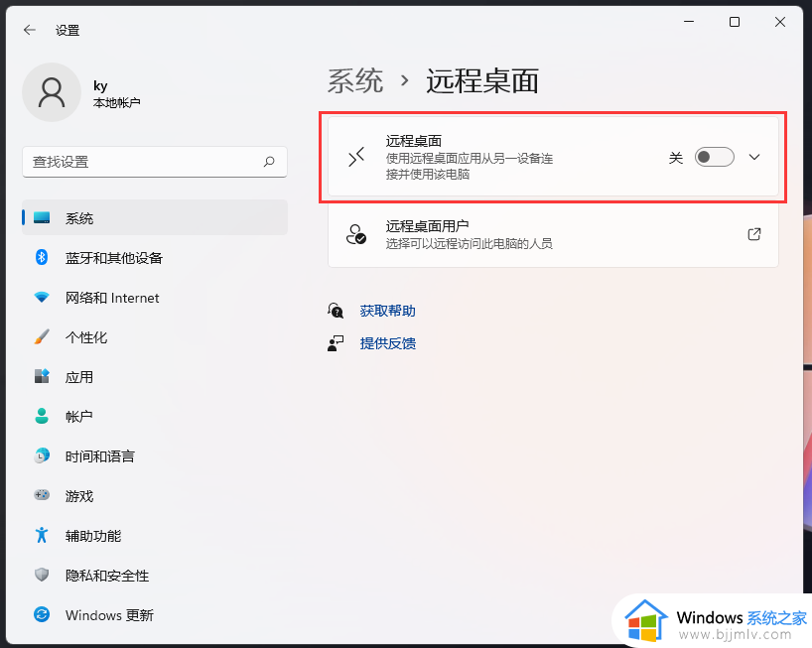Click the 提供反馈 feedback icon
Image resolution: width=812 pixels, height=648 pixels.
(x=336, y=343)
